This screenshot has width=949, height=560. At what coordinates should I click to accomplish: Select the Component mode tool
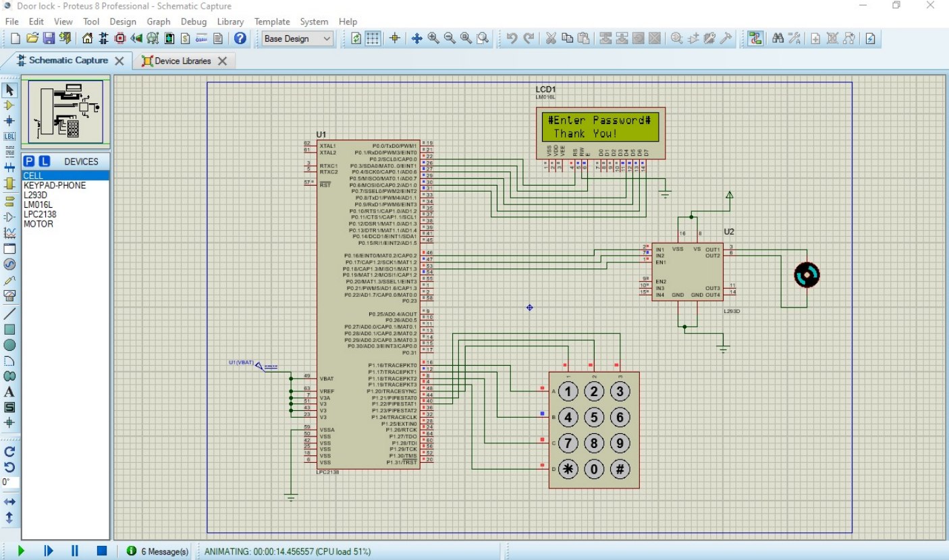pos(9,105)
